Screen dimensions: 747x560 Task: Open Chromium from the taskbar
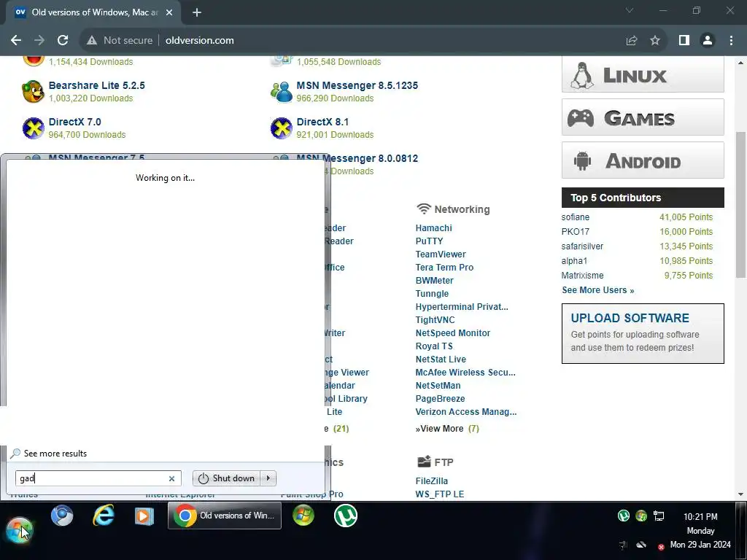63,516
